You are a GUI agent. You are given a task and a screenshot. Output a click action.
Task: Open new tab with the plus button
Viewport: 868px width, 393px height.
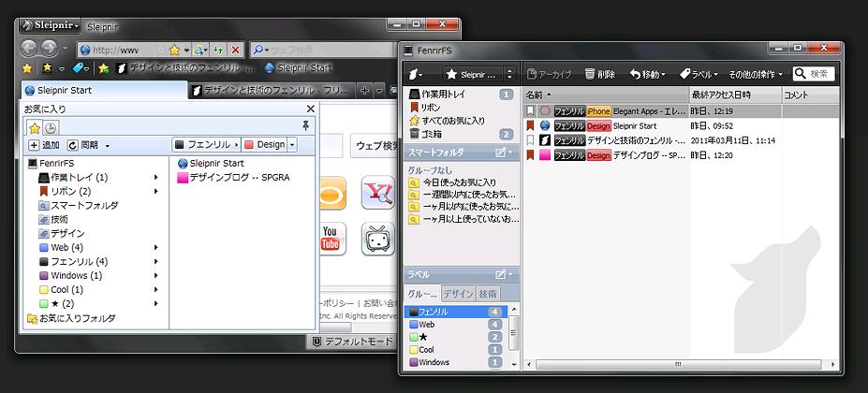[364, 90]
